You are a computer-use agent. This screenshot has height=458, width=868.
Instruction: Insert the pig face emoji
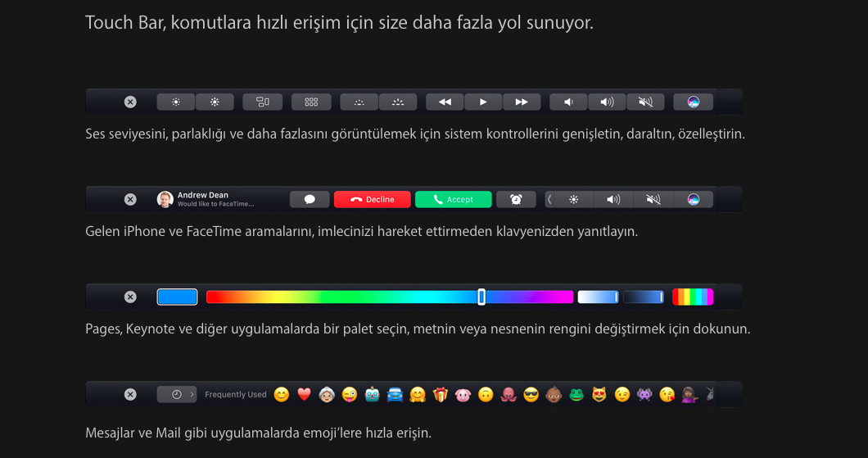point(463,394)
